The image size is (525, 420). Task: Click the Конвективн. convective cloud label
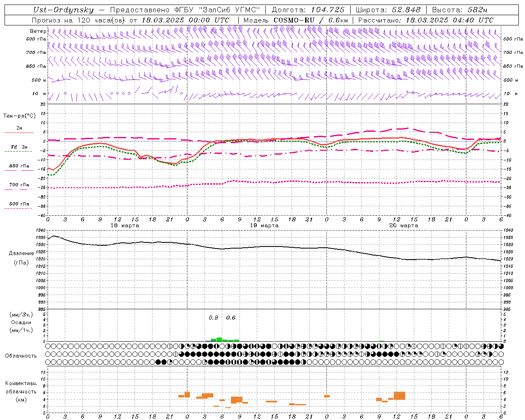(21, 383)
